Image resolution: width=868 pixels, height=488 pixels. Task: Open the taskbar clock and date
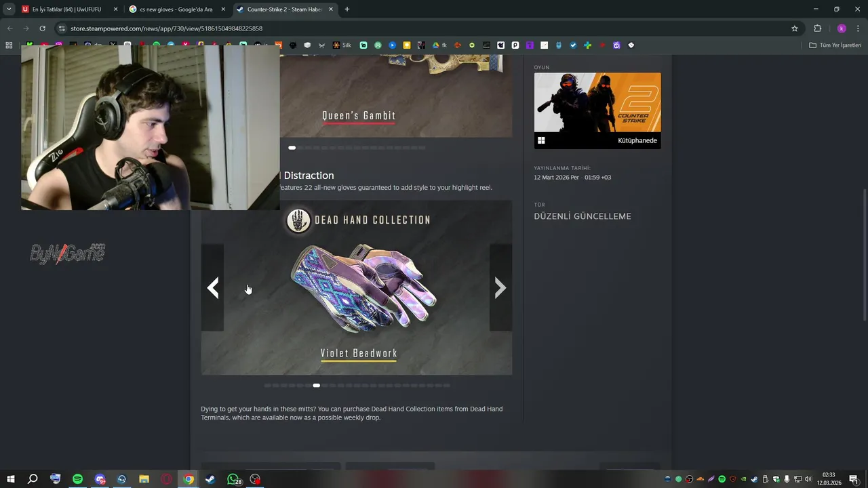(829, 479)
